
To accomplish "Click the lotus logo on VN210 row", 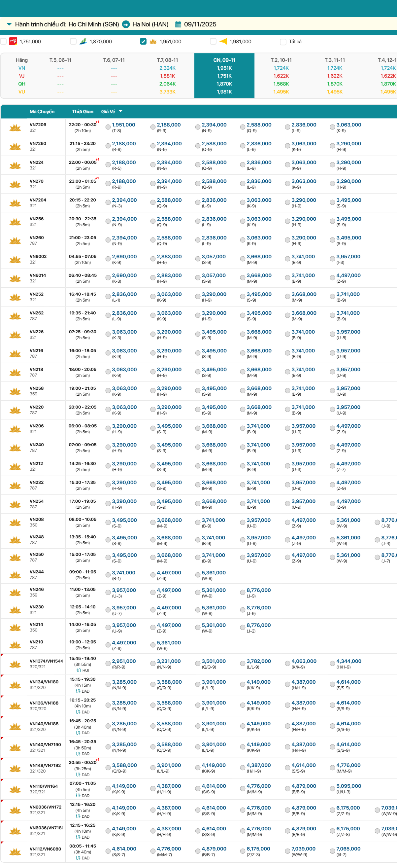I will click(15, 645).
